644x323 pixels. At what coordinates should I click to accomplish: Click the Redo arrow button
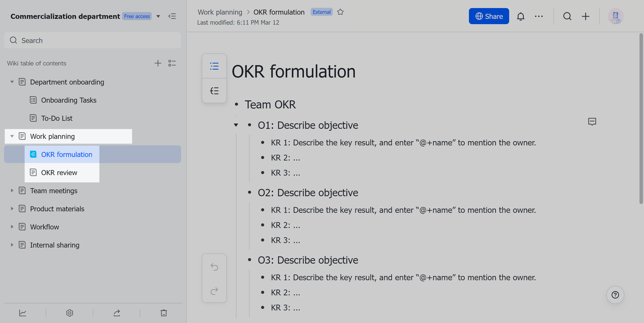pos(214,291)
